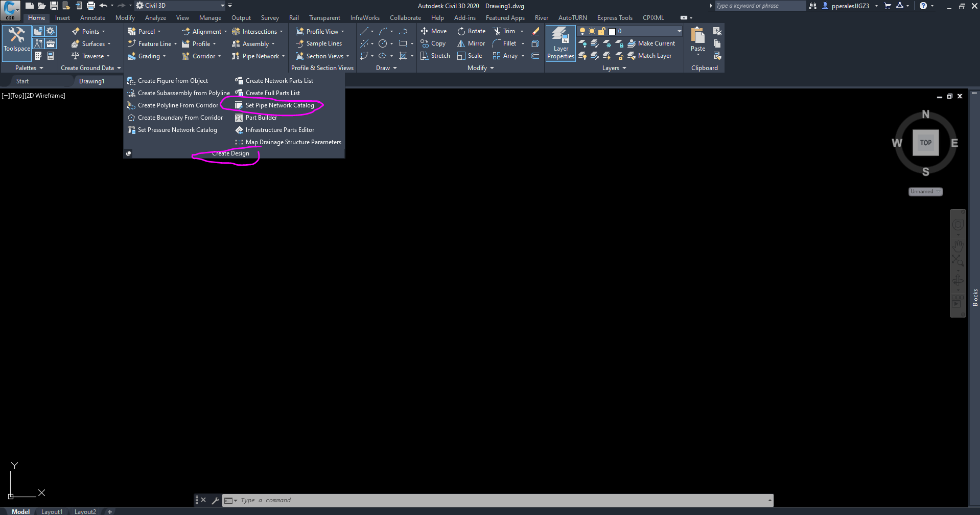980x515 pixels.
Task: Select the Scale tool
Action: tap(470, 56)
